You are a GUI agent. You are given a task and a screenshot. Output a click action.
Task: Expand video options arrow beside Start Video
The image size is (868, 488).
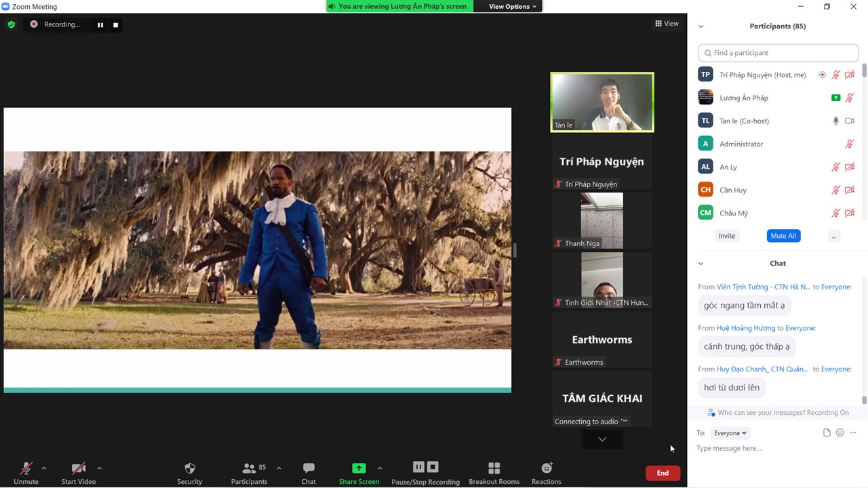(x=100, y=468)
